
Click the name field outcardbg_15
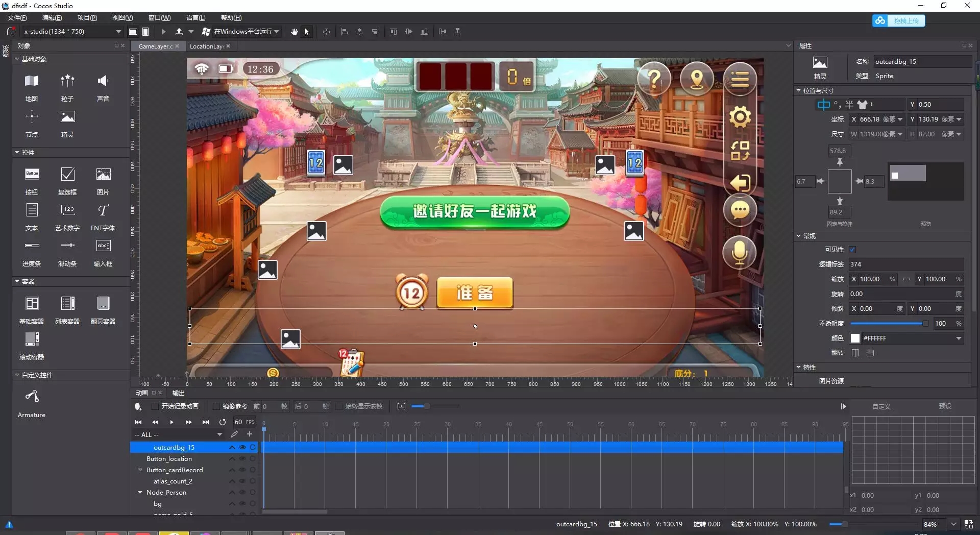click(x=922, y=61)
